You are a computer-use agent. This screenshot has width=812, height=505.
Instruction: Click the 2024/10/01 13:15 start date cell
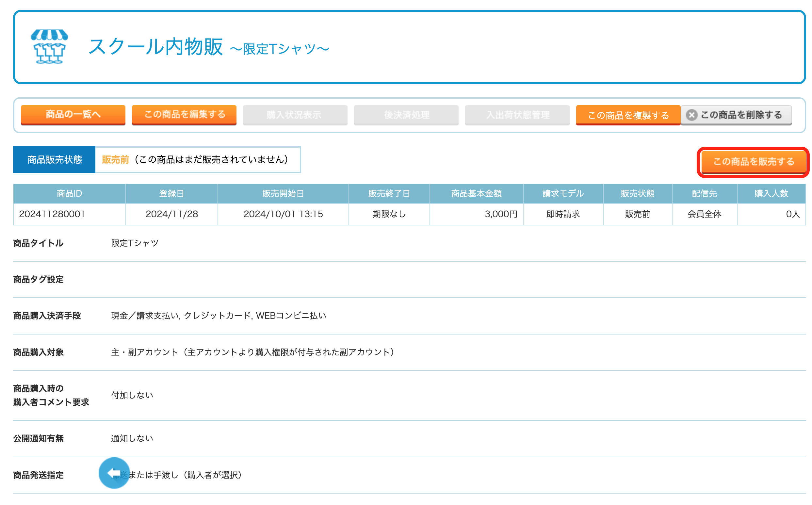click(283, 214)
